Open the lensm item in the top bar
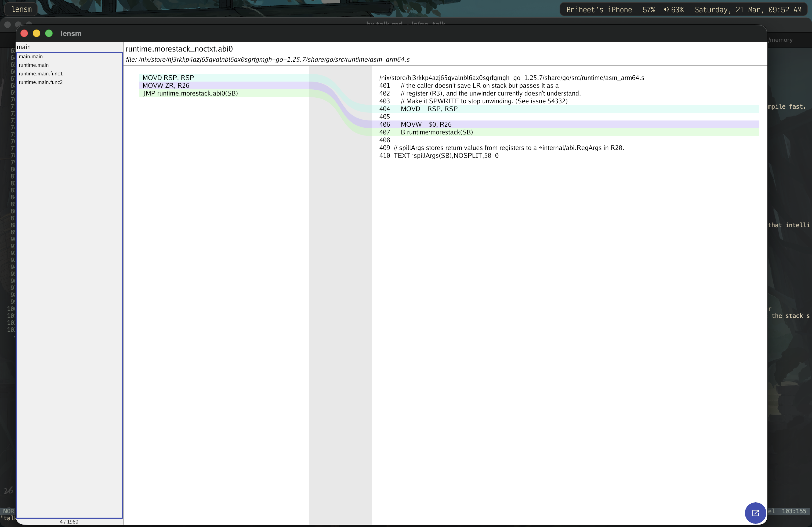 (x=21, y=10)
